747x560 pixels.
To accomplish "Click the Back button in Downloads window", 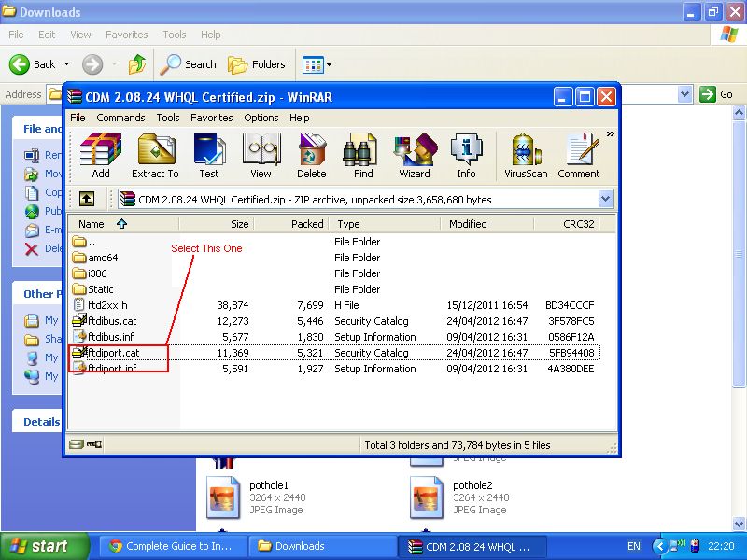I will 33,64.
